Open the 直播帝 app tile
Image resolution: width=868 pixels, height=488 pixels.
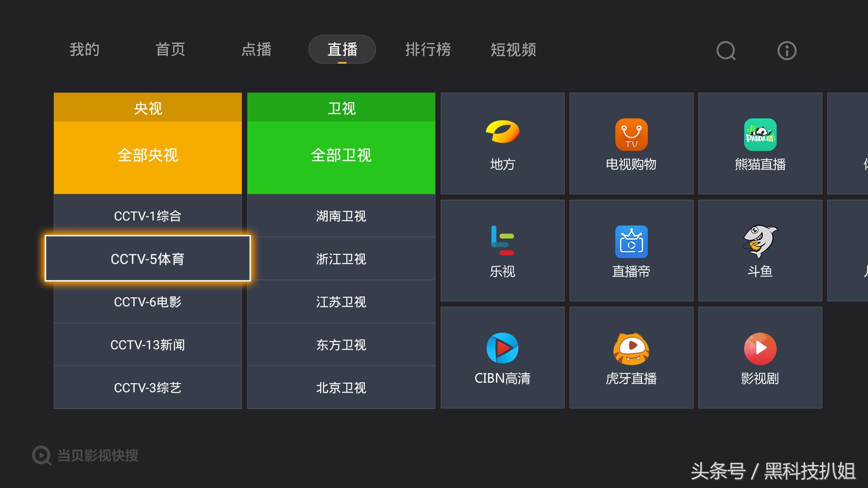pos(631,251)
